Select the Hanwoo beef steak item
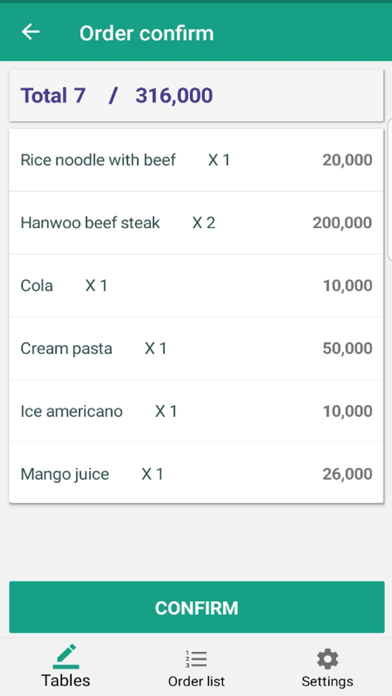Viewport: 392px width, 696px height. point(196,223)
